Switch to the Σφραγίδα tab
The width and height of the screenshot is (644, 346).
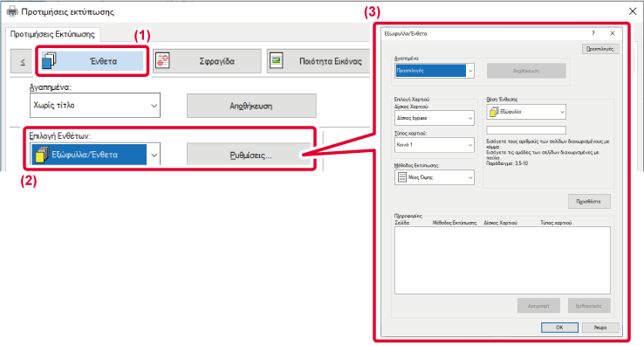208,61
